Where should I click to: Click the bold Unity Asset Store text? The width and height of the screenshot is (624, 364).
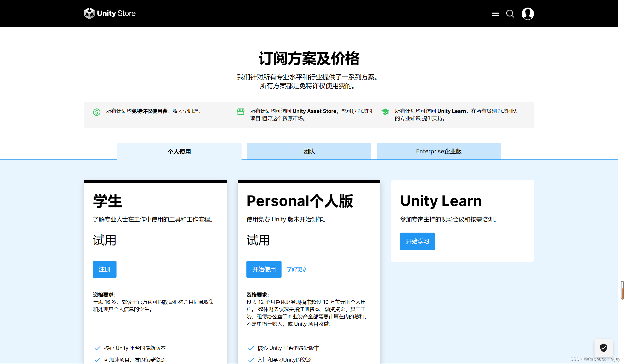pos(314,111)
